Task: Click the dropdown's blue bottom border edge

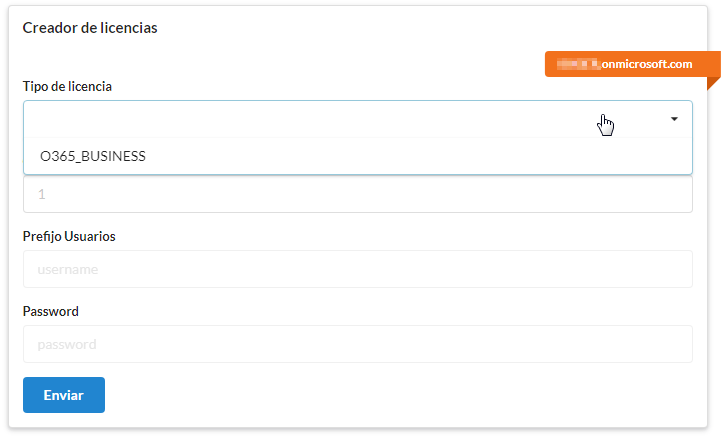Action: (358, 174)
